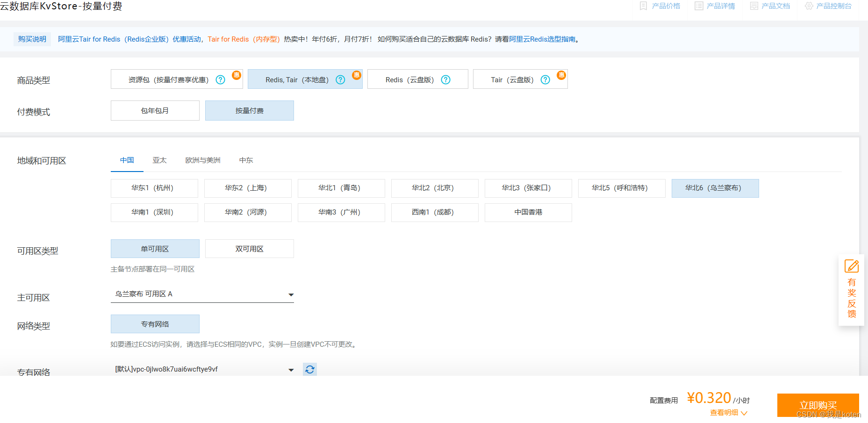Open 阿里云Redis选型指南 link
Image resolution: width=868 pixels, height=423 pixels.
pyautogui.click(x=542, y=39)
